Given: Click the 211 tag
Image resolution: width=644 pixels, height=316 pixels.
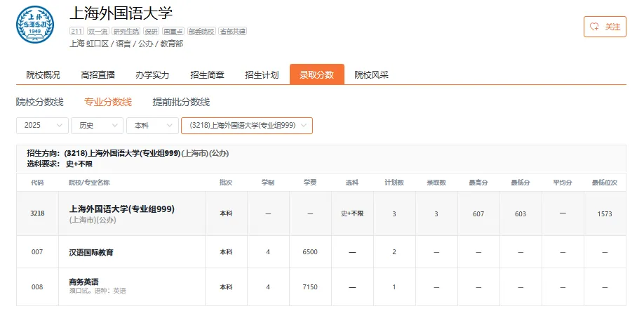Looking at the screenshot, I should click(x=76, y=31).
